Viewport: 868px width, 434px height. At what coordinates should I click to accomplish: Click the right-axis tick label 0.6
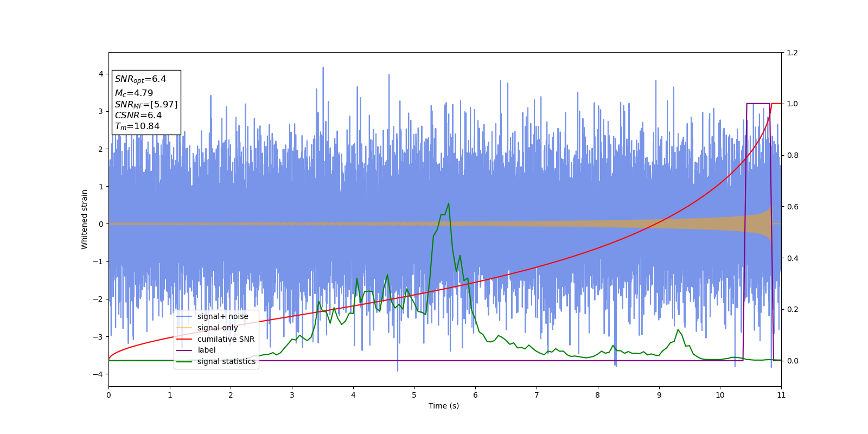click(792, 207)
